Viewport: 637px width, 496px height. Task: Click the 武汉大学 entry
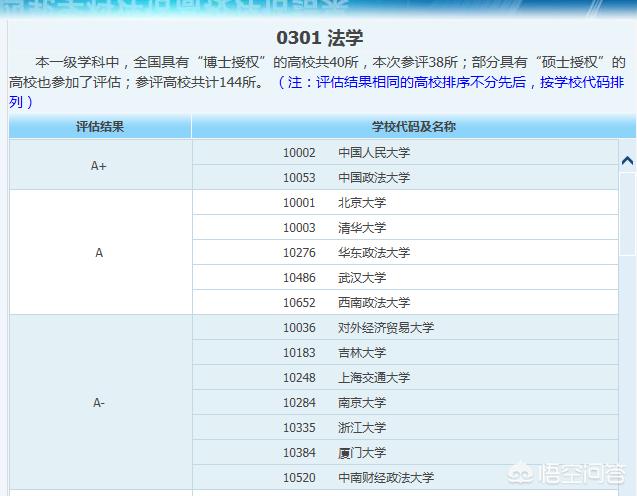click(361, 278)
